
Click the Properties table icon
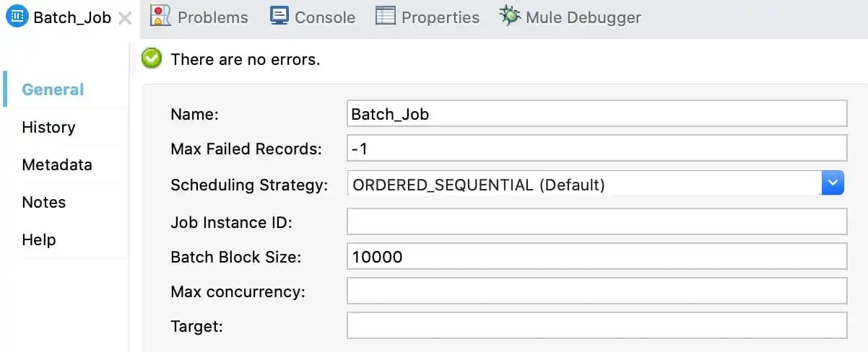(x=386, y=16)
